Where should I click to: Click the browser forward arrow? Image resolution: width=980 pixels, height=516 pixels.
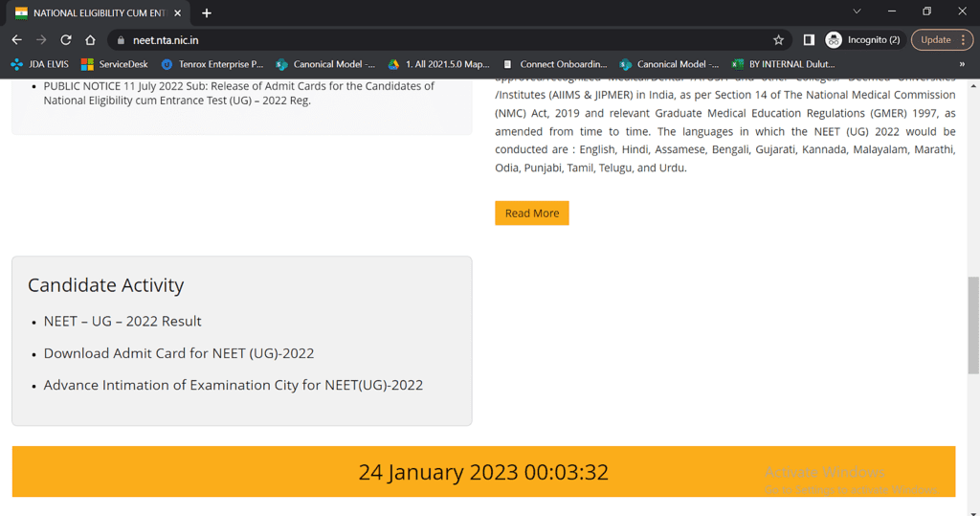pos(41,40)
